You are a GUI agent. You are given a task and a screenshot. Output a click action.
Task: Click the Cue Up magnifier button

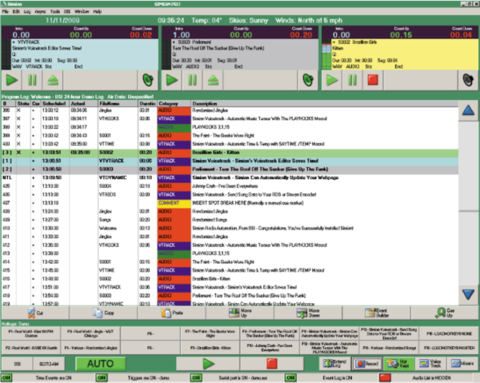pyautogui.click(x=445, y=313)
